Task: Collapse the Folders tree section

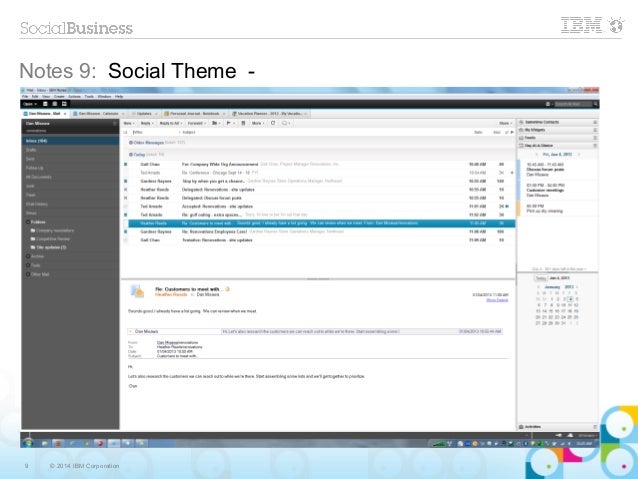Action: coord(28,222)
